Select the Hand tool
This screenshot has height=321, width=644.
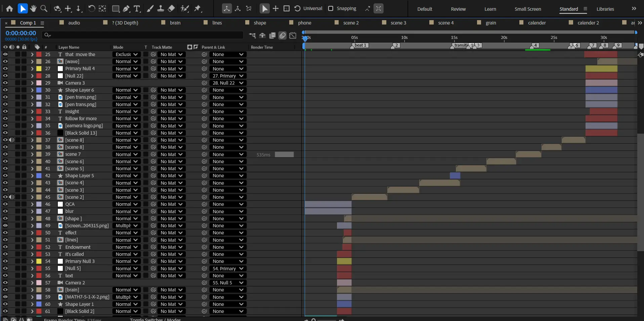pos(33,8)
